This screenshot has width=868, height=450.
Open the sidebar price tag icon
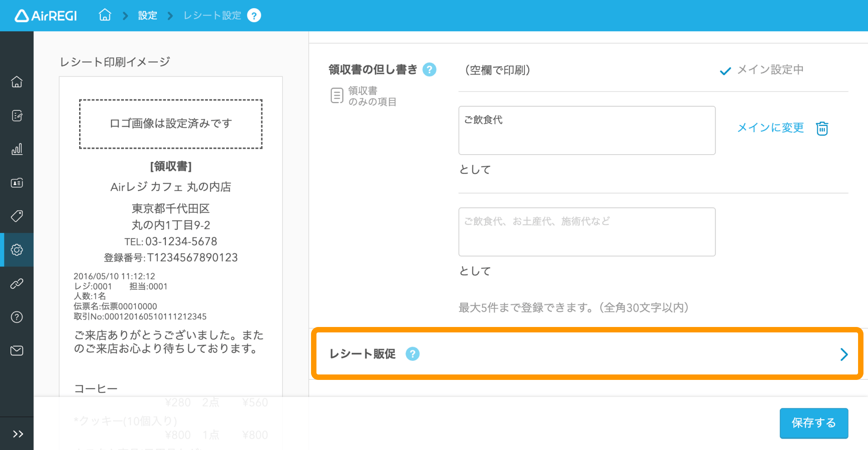tap(17, 216)
